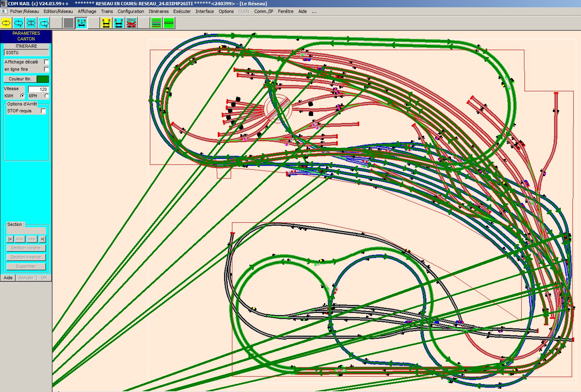Select the MPH speed unit radio
This screenshot has width=581, height=392.
[x=46, y=96]
